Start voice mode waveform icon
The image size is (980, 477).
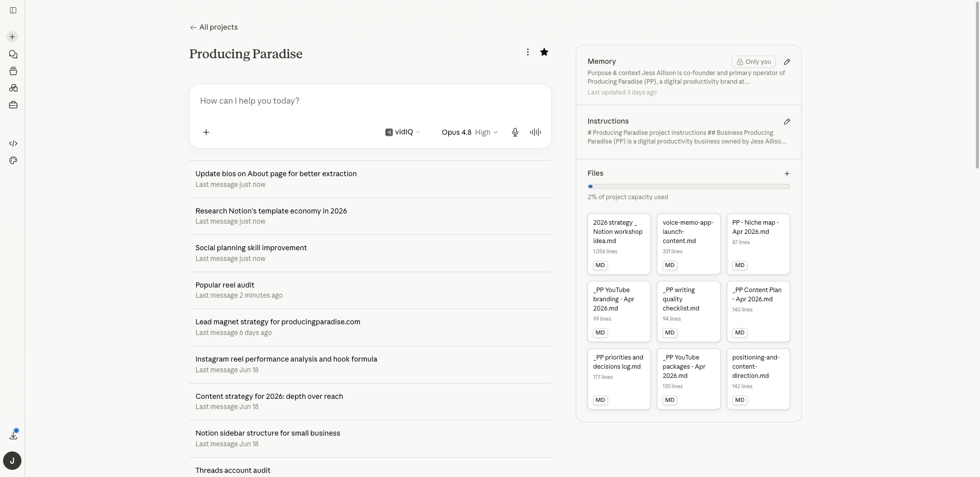[x=535, y=132]
